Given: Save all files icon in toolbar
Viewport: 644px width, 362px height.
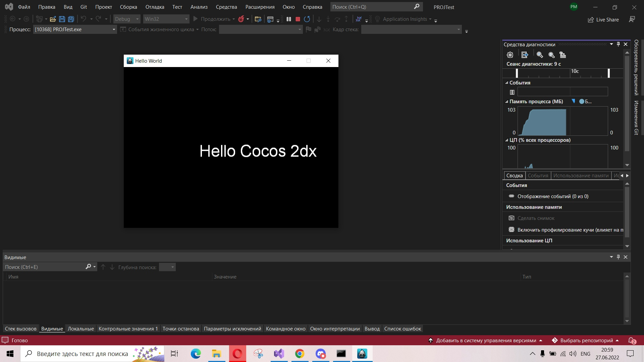Looking at the screenshot, I should (x=71, y=19).
